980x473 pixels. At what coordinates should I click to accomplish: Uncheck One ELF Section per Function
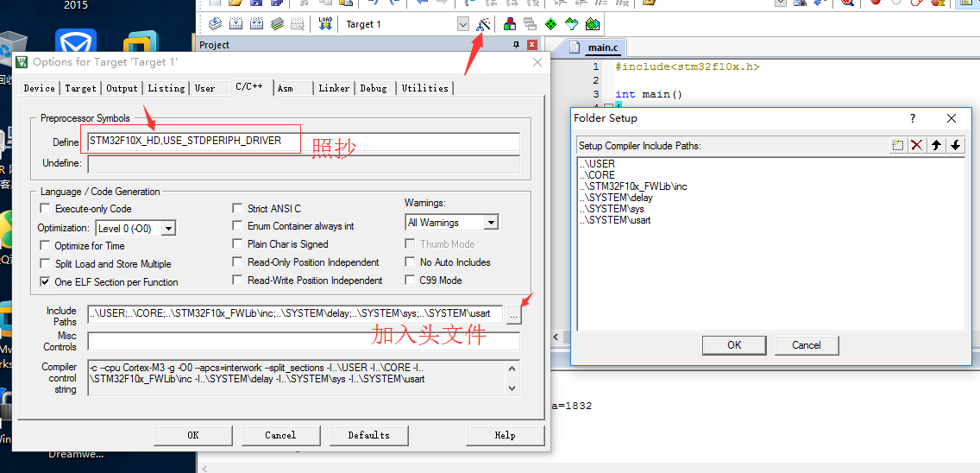click(x=45, y=281)
